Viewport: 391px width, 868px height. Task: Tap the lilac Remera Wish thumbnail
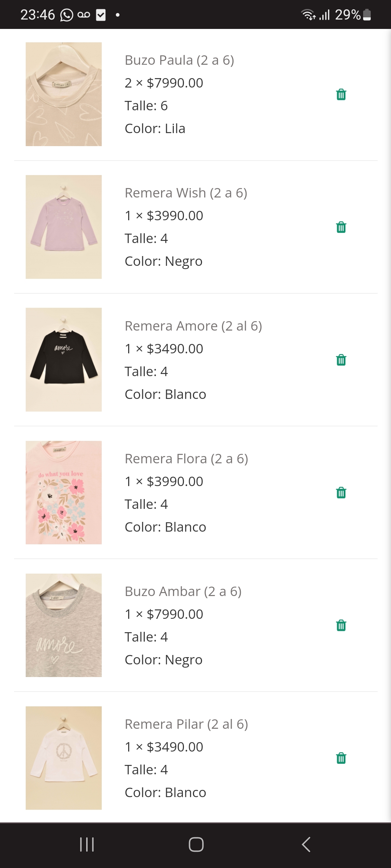click(x=64, y=227)
